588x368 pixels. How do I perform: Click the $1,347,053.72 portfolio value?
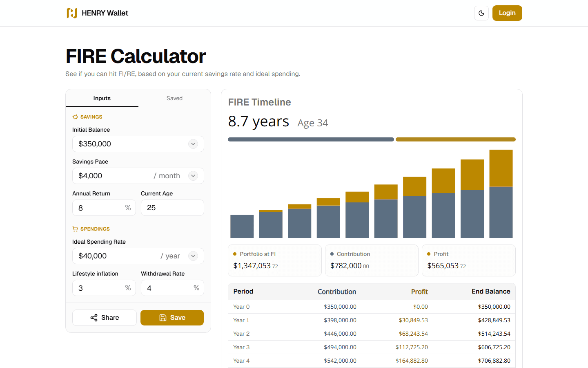pyautogui.click(x=256, y=266)
